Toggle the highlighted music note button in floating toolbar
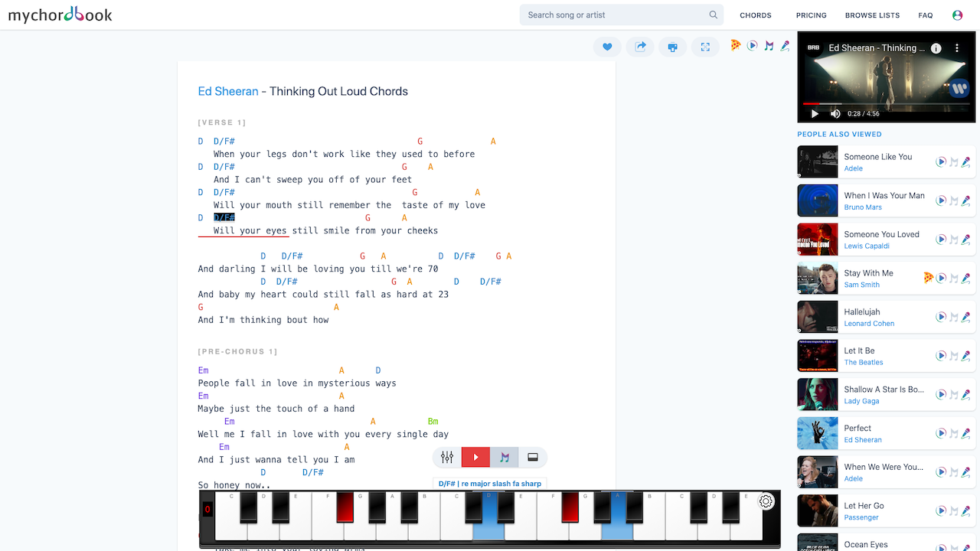Screen dimensions: 980x551 [505, 458]
